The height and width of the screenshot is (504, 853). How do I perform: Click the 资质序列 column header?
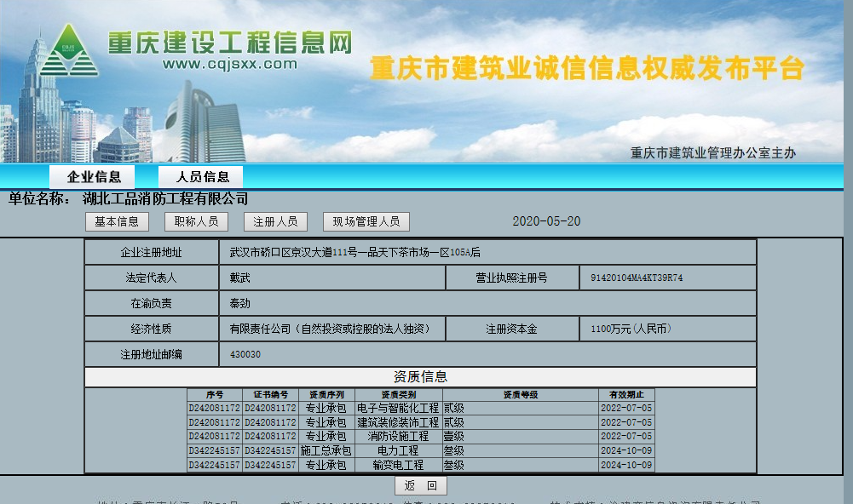pos(326,395)
